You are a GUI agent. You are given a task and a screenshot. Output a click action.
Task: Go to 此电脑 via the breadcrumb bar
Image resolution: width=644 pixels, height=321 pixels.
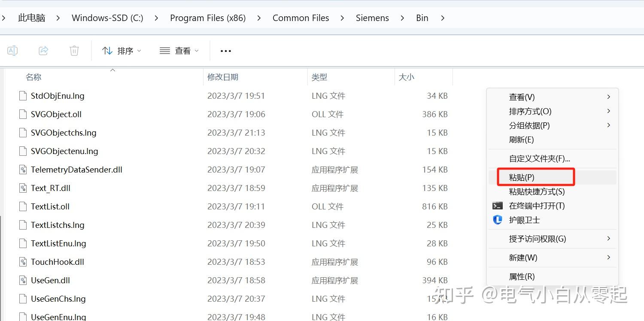[31, 18]
